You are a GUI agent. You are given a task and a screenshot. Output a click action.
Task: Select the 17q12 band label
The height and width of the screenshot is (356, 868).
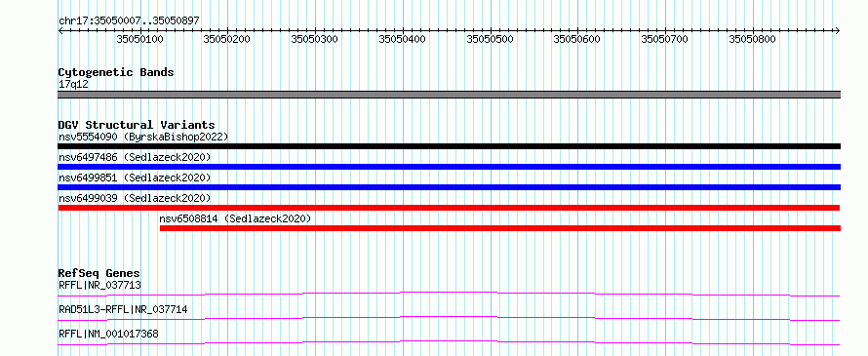(x=73, y=85)
